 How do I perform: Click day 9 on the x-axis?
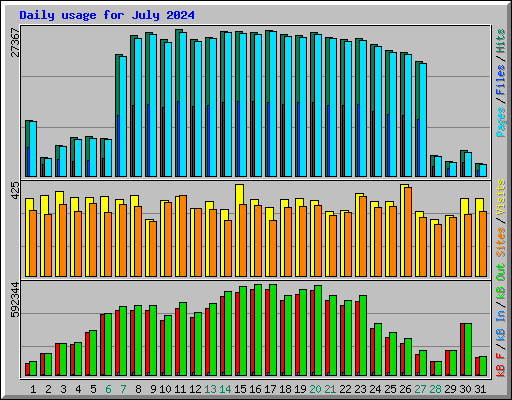tap(153, 389)
